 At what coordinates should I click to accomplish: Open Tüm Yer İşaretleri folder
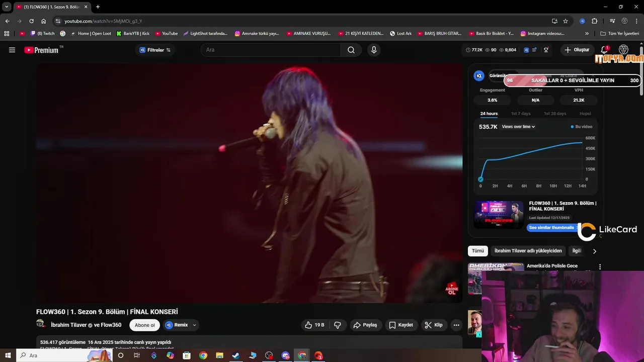pyautogui.click(x=619, y=34)
